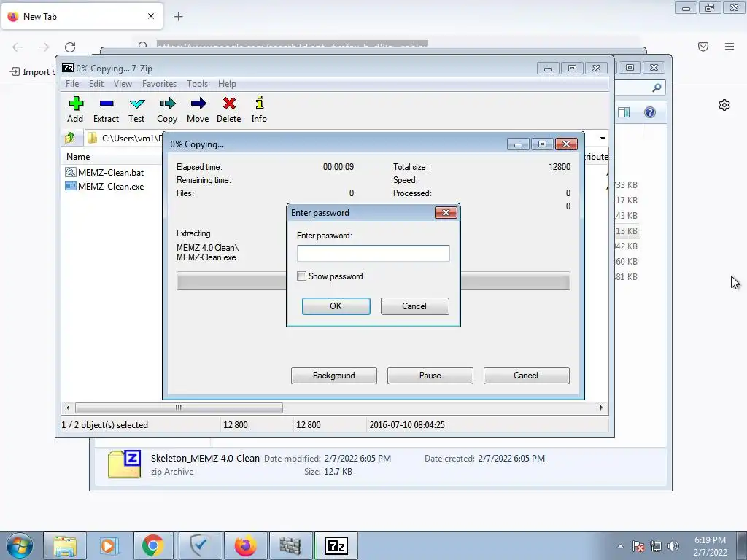
Task: Expand the 7-Zip address path dropdown
Action: [x=603, y=138]
